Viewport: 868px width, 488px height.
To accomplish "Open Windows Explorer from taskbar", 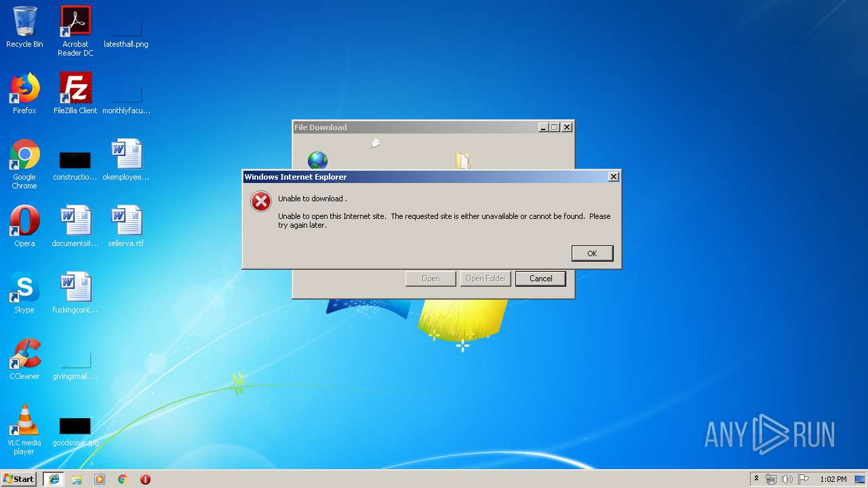I will [x=77, y=479].
